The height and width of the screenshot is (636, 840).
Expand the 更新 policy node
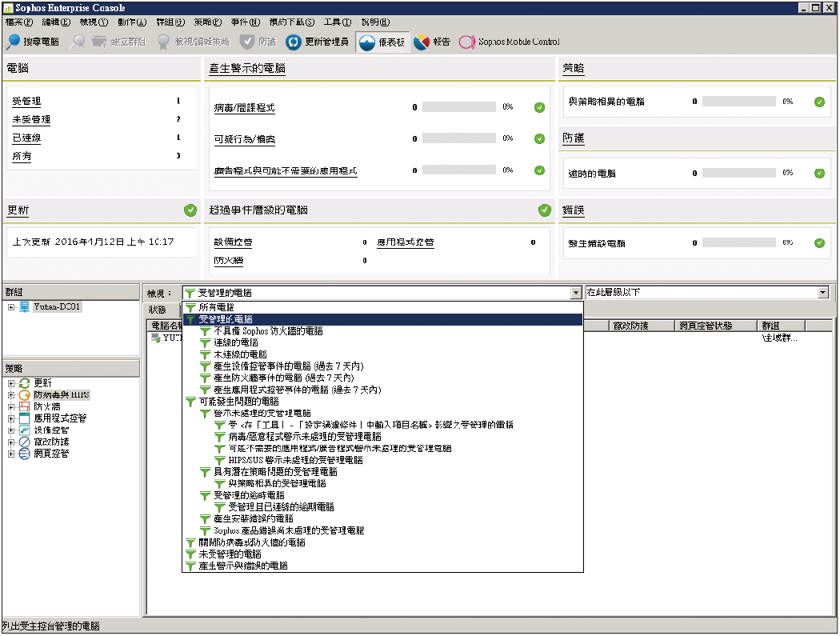click(x=11, y=384)
